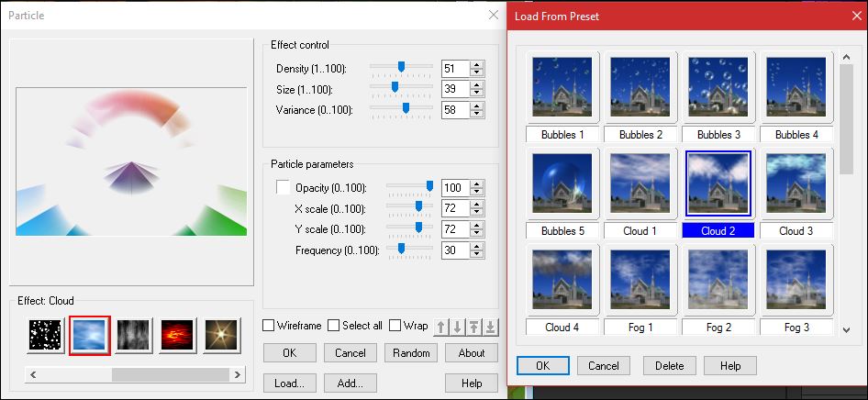Decrease X scale with its down spinner

[x=476, y=213]
